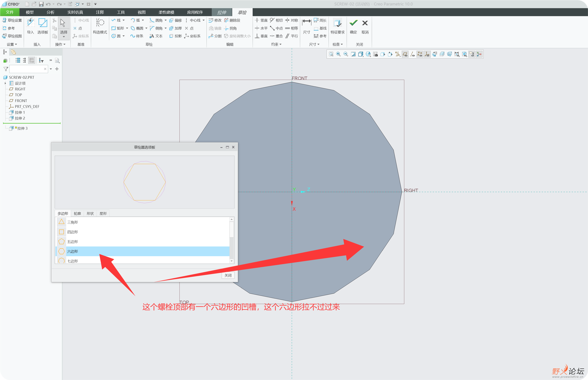Switch to the 星形 tab in palette
The height and width of the screenshot is (380, 588).
click(103, 213)
